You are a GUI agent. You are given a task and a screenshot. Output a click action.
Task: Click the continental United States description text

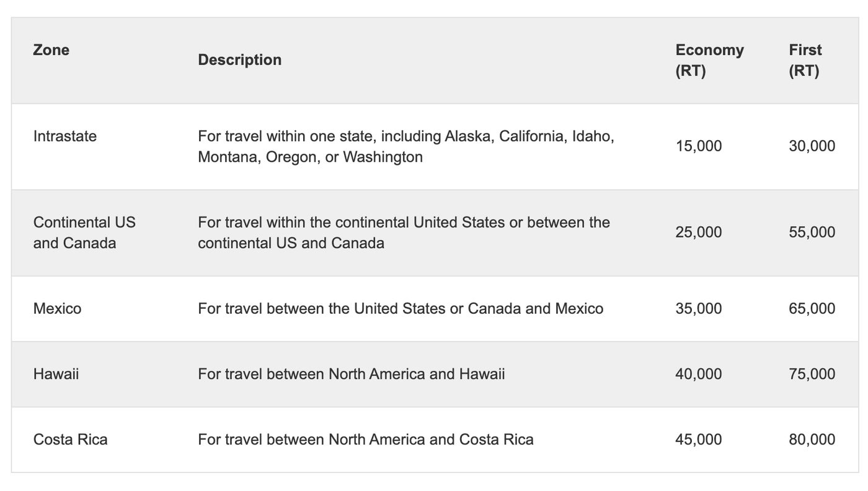pyautogui.click(x=404, y=232)
